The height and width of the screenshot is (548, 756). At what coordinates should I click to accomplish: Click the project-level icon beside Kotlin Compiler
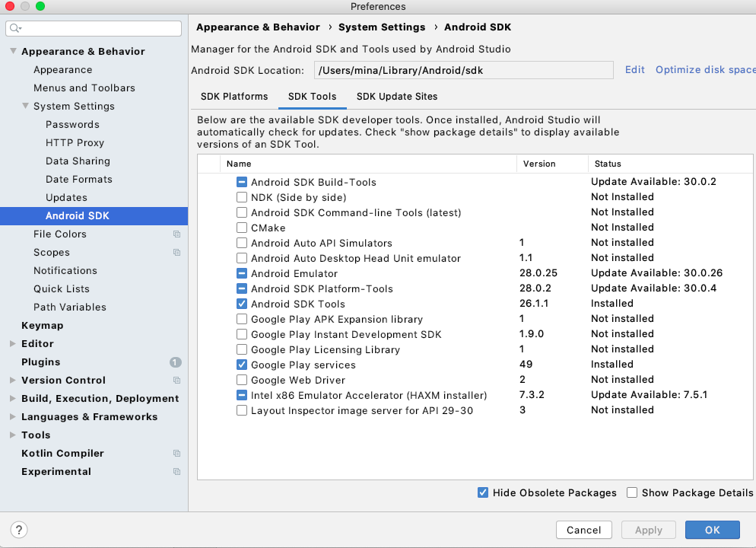tap(177, 454)
